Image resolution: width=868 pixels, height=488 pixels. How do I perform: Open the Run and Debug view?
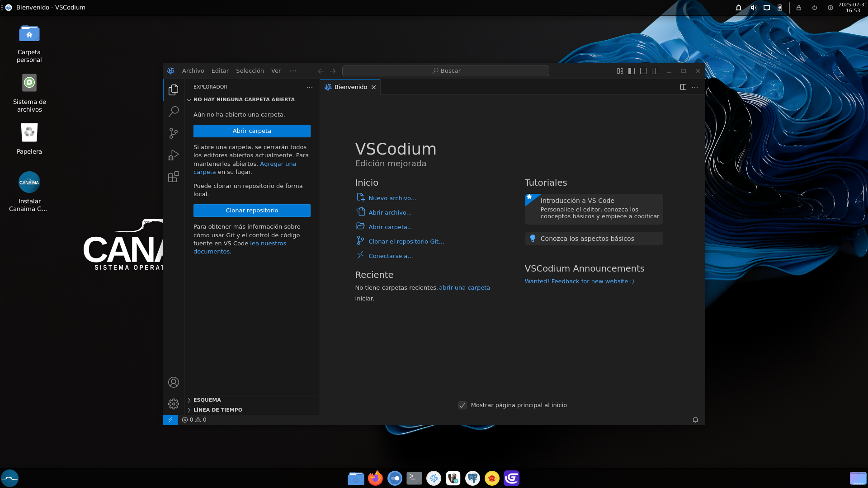173,155
